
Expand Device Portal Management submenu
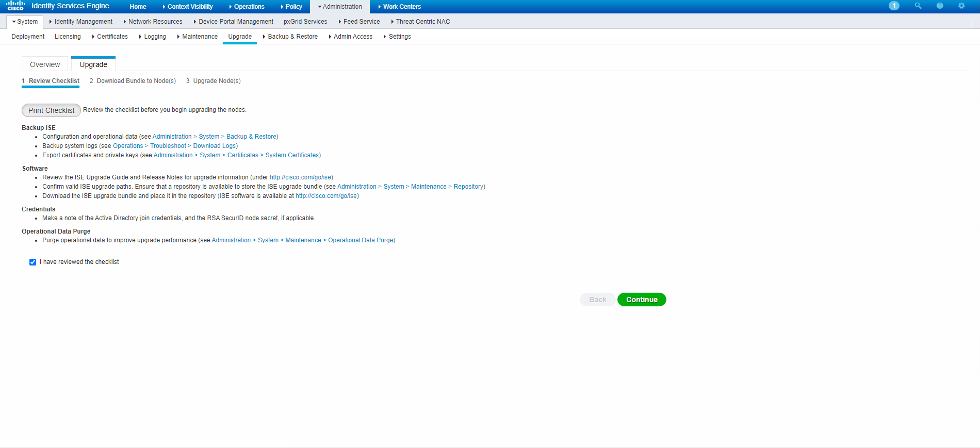point(234,22)
